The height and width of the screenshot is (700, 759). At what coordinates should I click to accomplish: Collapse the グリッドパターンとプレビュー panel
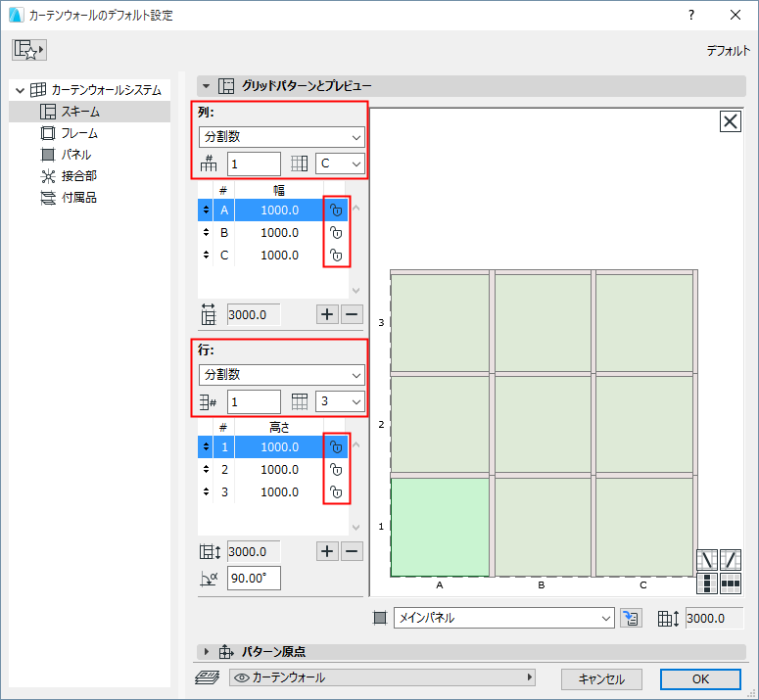207,86
